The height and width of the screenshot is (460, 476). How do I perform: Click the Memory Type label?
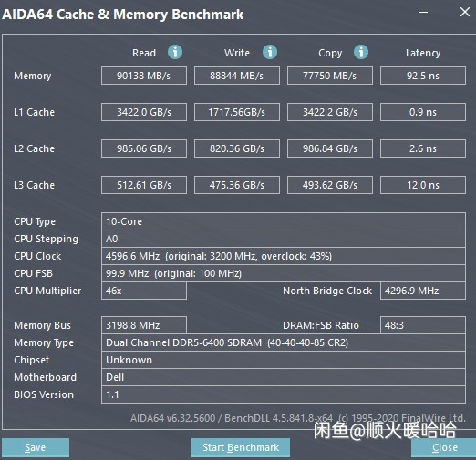44,342
